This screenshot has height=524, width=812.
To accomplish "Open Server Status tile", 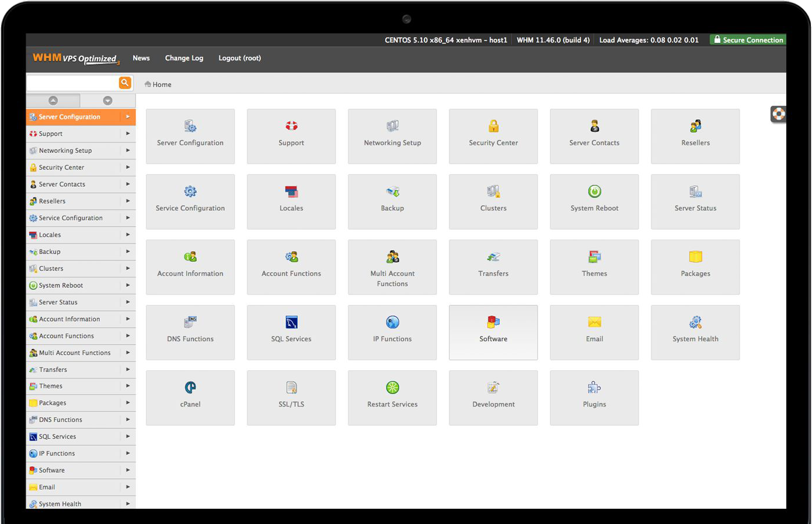I will tap(695, 202).
